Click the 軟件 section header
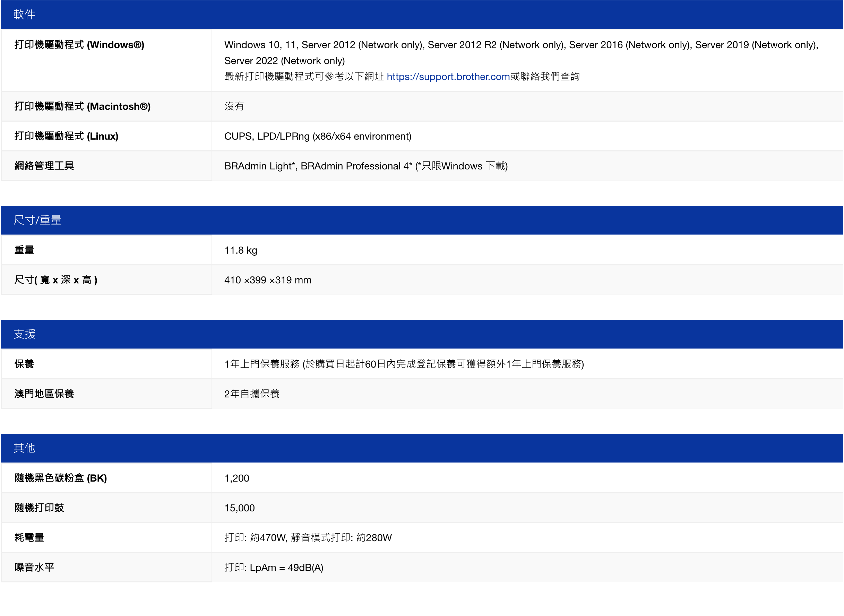This screenshot has width=844, height=616. (25, 15)
